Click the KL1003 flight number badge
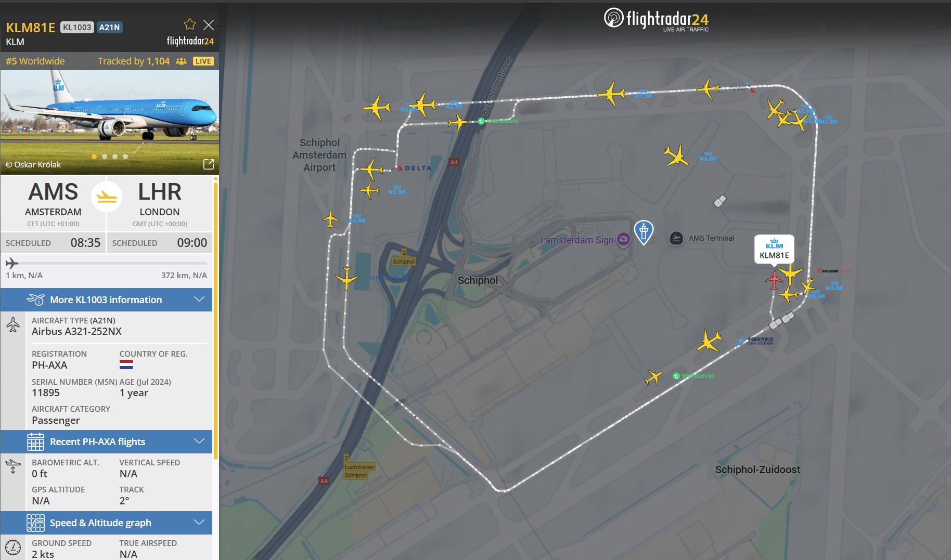 click(x=77, y=27)
